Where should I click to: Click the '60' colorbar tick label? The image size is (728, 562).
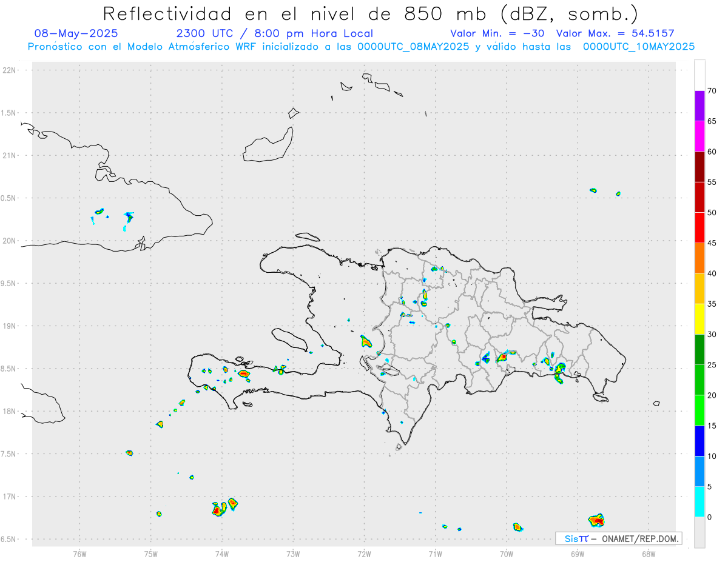712,152
